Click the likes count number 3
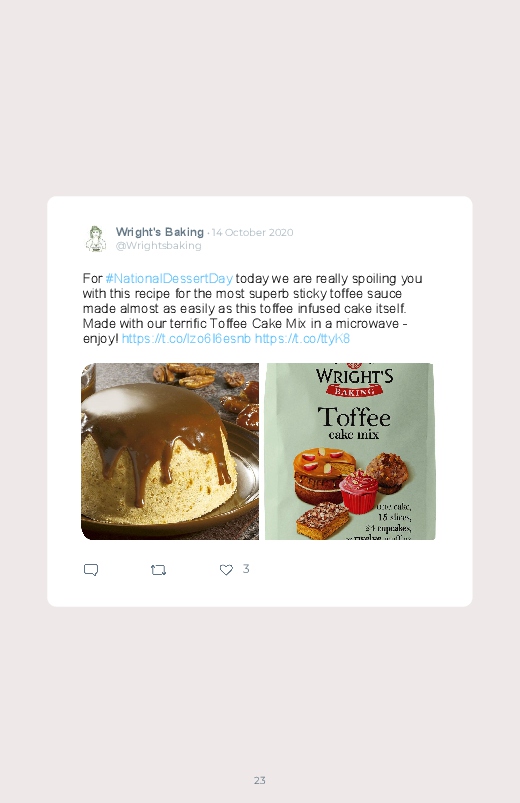 tap(246, 569)
